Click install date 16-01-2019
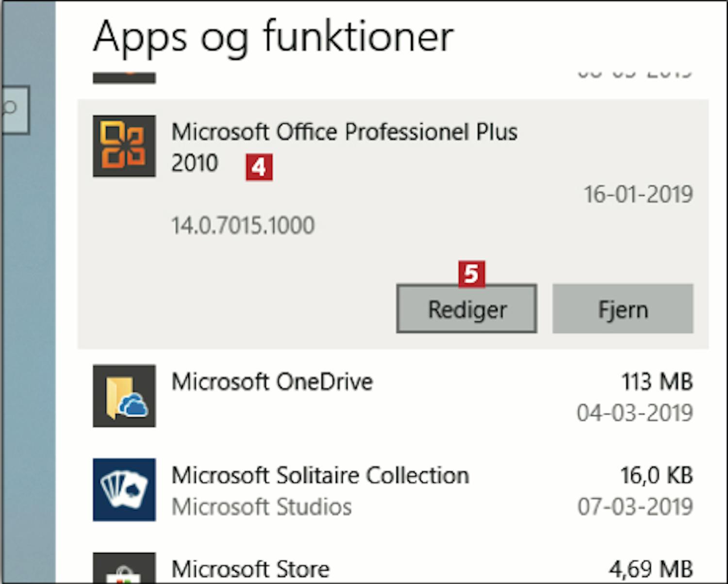 pyautogui.click(x=638, y=195)
